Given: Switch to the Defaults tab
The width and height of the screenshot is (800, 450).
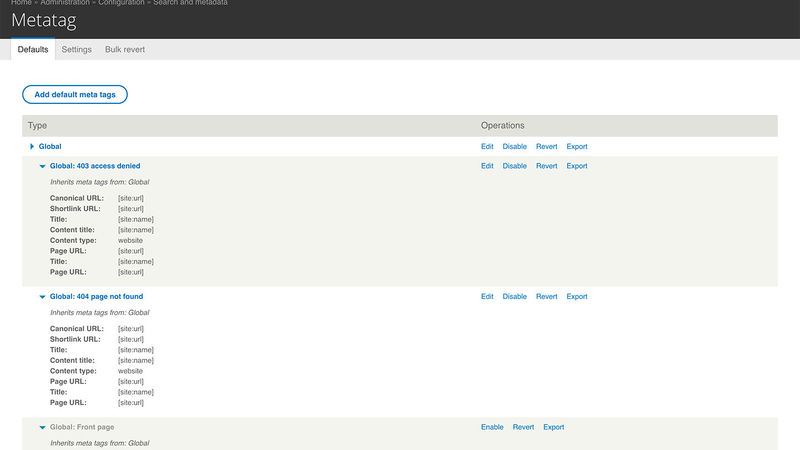Looking at the screenshot, I should 33,49.
